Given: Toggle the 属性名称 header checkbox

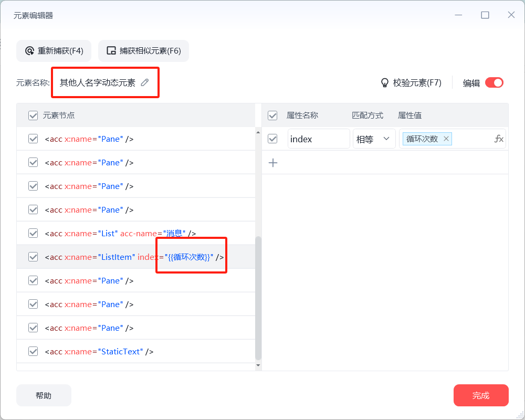Looking at the screenshot, I should click(272, 115).
